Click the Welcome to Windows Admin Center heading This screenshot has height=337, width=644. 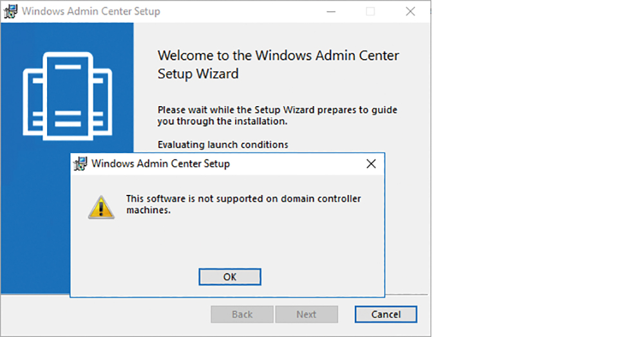278,64
